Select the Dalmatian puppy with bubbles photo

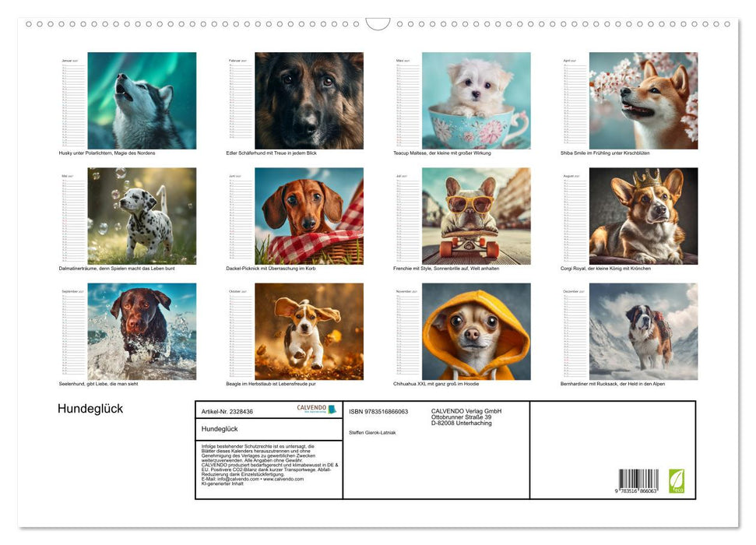[142, 216]
